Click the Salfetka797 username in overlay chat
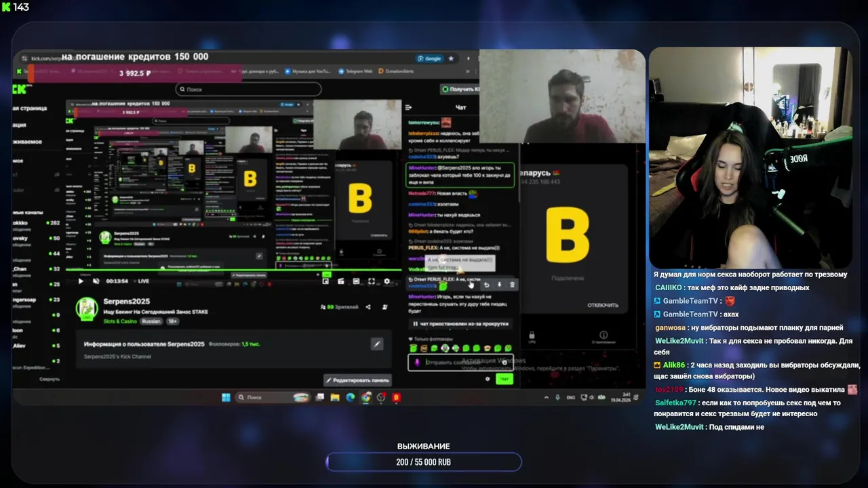 [x=675, y=403]
